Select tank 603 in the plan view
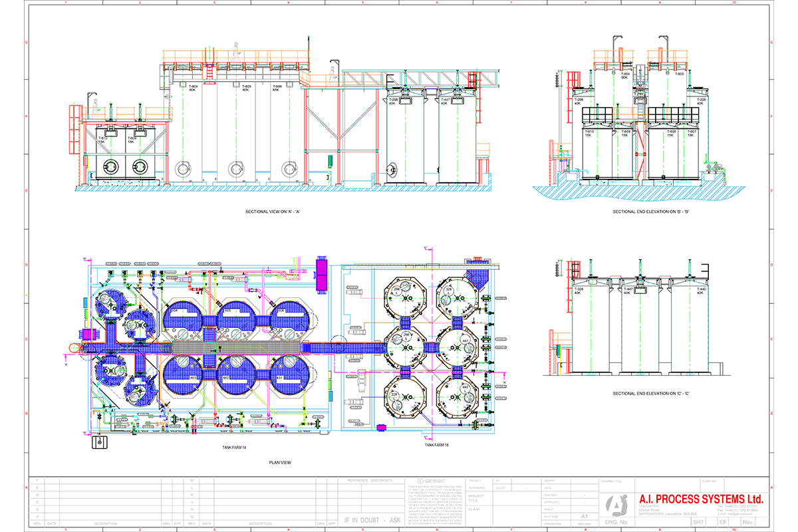The width and height of the screenshot is (798, 532). [x=182, y=374]
